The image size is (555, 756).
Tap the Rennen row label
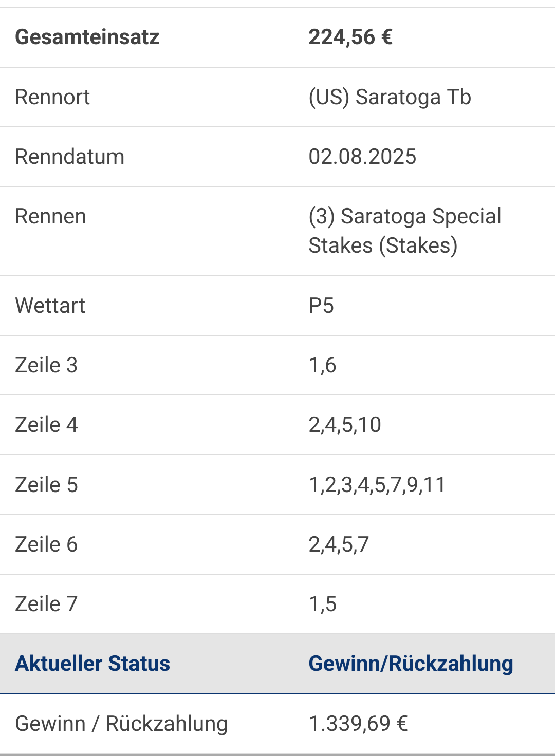[x=50, y=216]
